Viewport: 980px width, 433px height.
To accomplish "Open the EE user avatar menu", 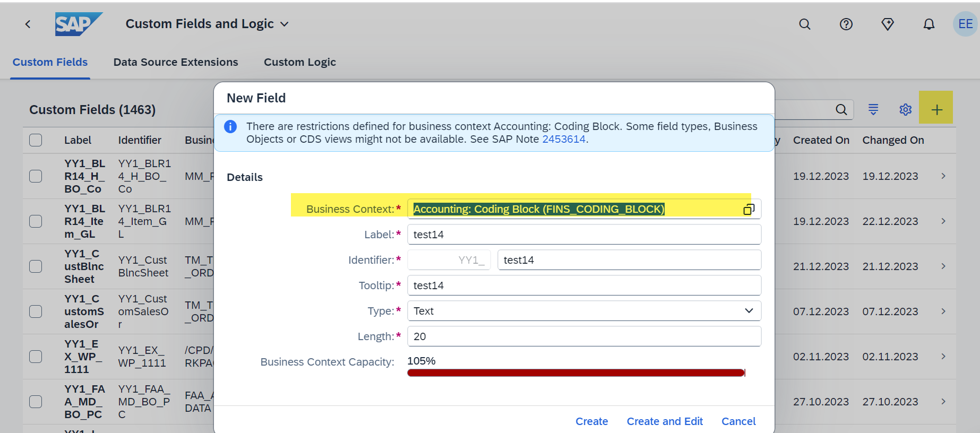I will coord(965,24).
